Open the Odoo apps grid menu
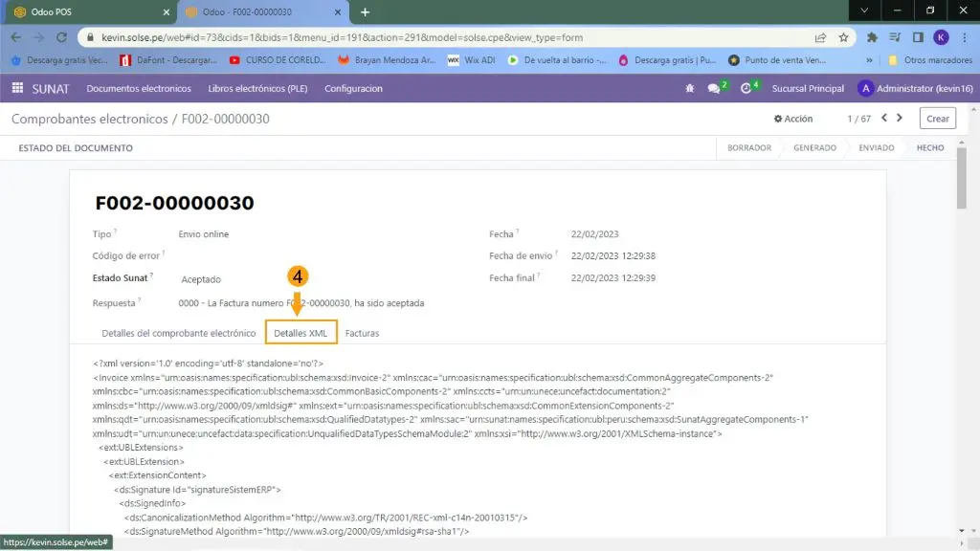The width and height of the screenshot is (980, 551). tap(17, 88)
